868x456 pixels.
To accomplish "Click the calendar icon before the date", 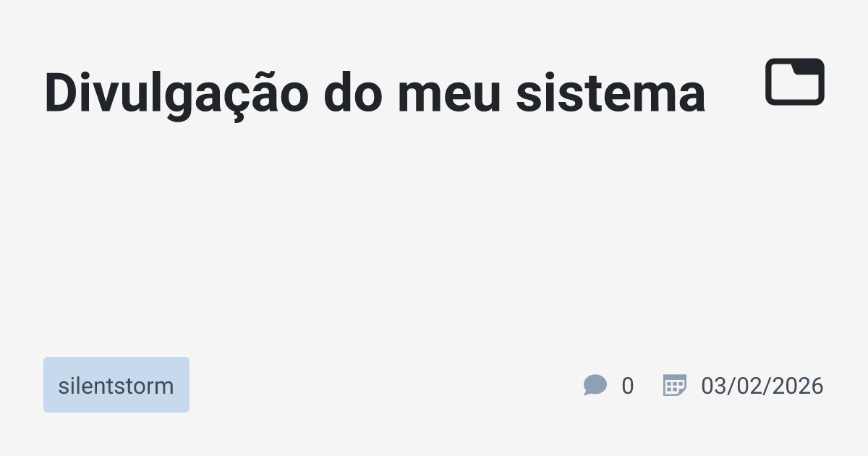I will pos(674,385).
